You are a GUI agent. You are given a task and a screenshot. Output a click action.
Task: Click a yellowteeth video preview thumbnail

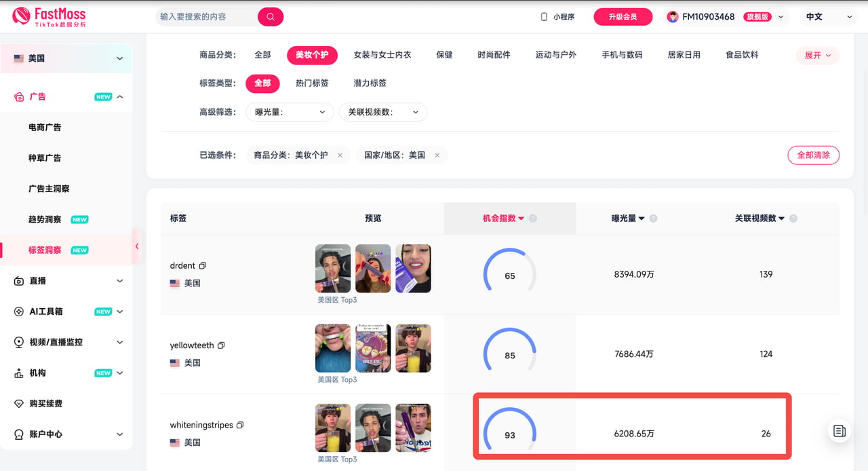point(332,347)
